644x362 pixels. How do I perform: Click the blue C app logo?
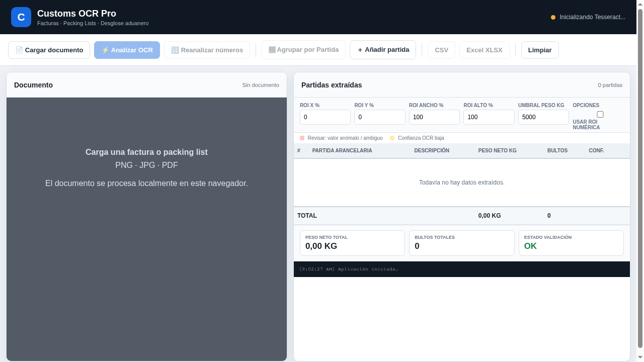(21, 17)
